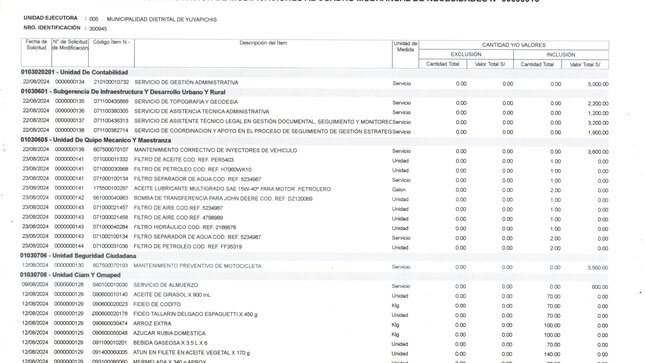Click 'Valor Total S/' under EXCLUSIÓN
This screenshot has width=645, height=363.
click(490, 64)
